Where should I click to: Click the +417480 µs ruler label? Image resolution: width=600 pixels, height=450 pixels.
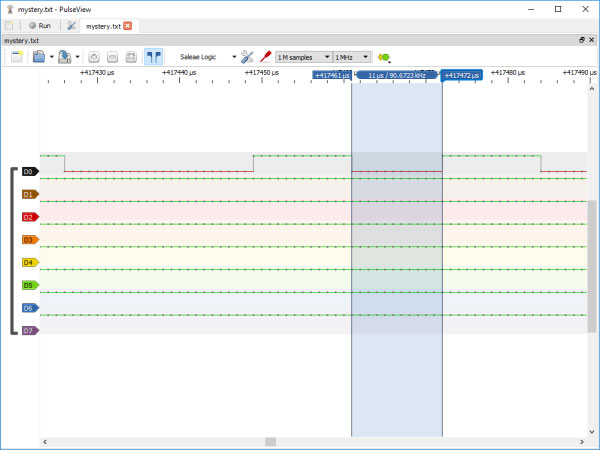pos(508,72)
